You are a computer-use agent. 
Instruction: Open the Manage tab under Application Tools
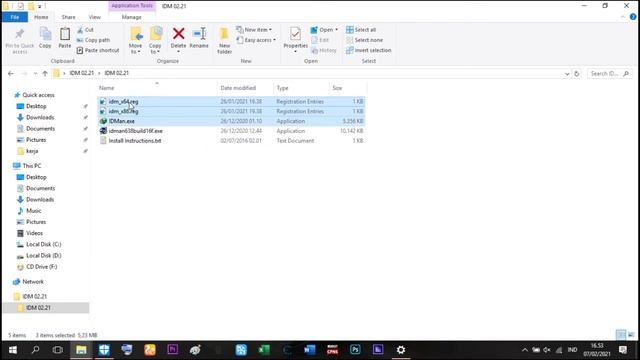131,17
